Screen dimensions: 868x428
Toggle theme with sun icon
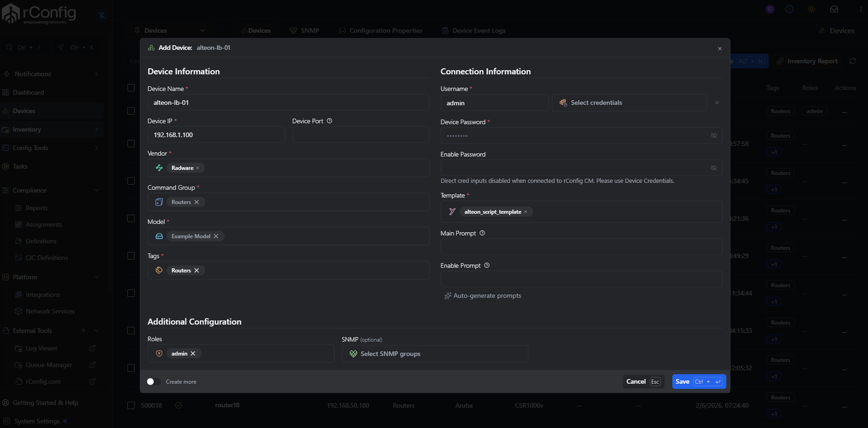(x=812, y=9)
